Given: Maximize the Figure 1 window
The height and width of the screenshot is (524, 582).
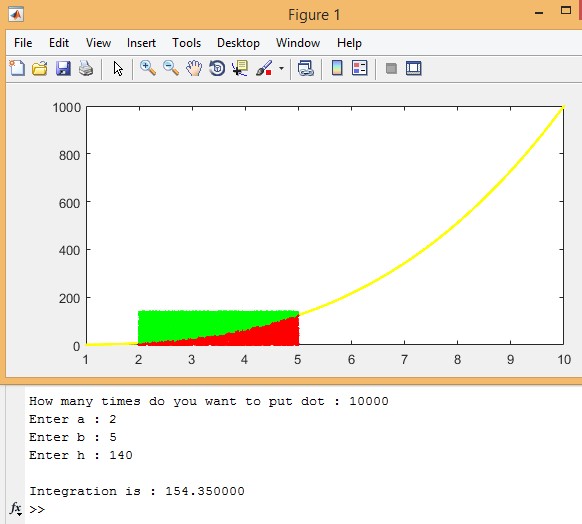Looking at the screenshot, I should click(x=566, y=10).
